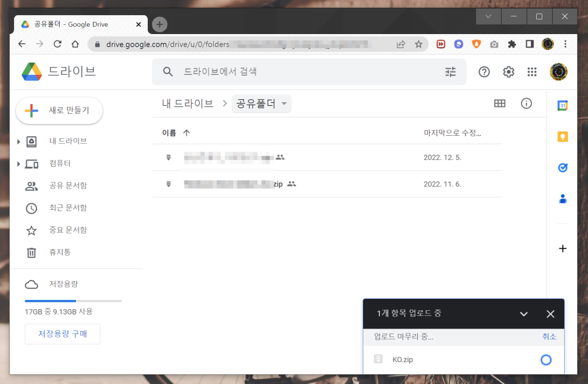
Task: Open Contacts side panel
Action: (x=562, y=199)
